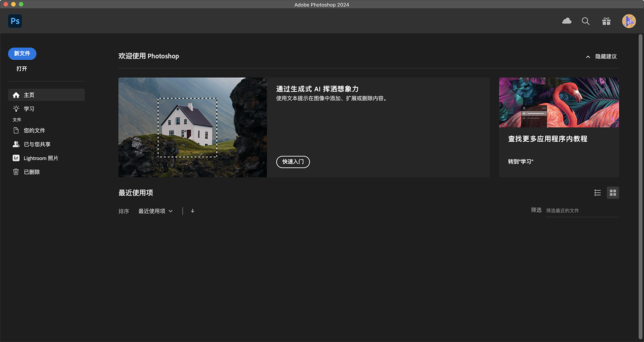Click the 排序 label
Image resolution: width=644 pixels, height=342 pixels.
(x=124, y=211)
